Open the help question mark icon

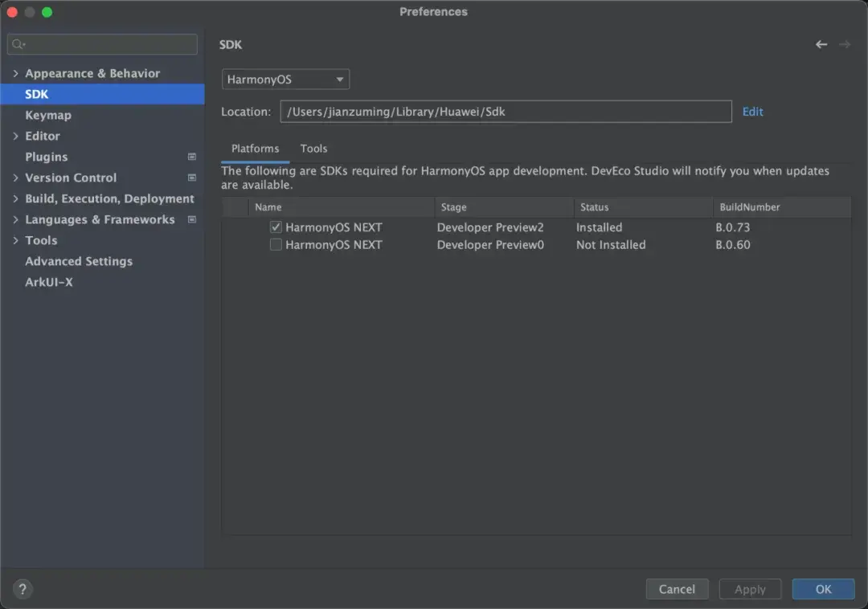(x=23, y=589)
